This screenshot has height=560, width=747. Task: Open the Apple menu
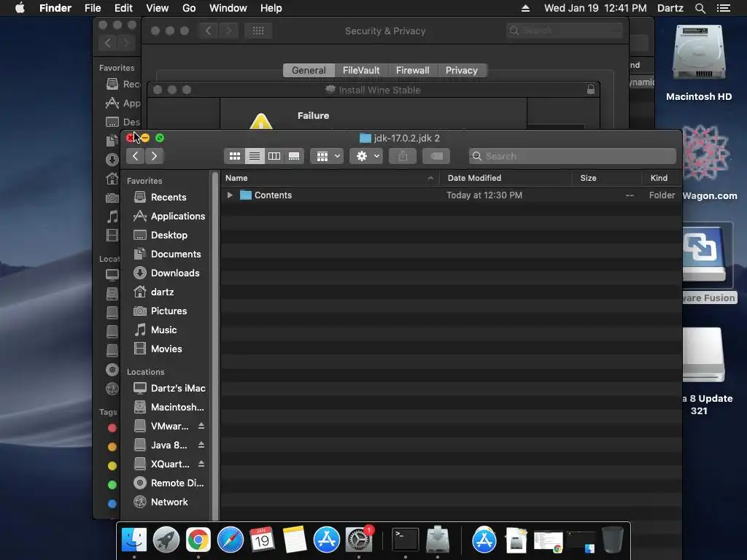tap(20, 8)
